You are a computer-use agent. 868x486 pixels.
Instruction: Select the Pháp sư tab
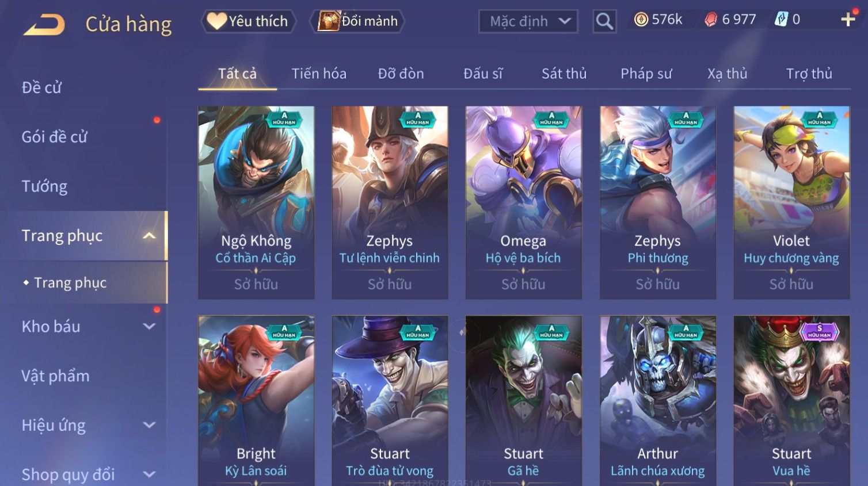646,74
